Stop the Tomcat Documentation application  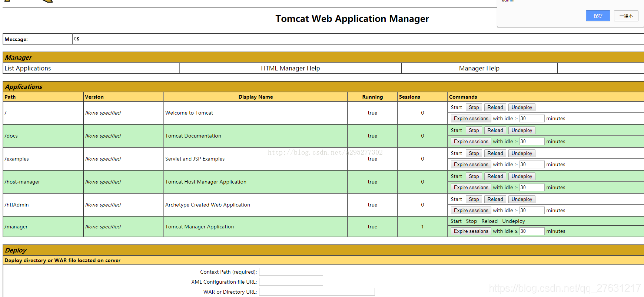click(x=474, y=131)
